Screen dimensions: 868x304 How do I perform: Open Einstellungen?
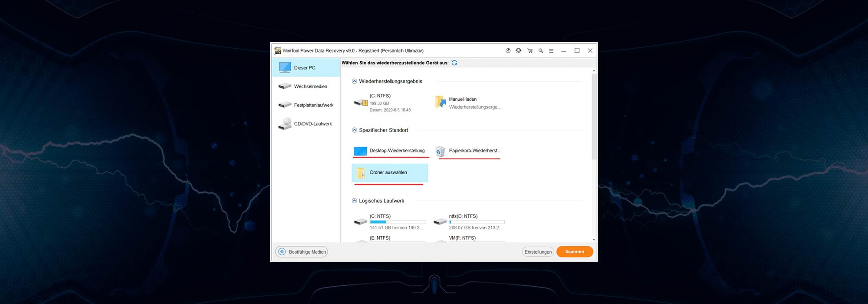tap(538, 252)
